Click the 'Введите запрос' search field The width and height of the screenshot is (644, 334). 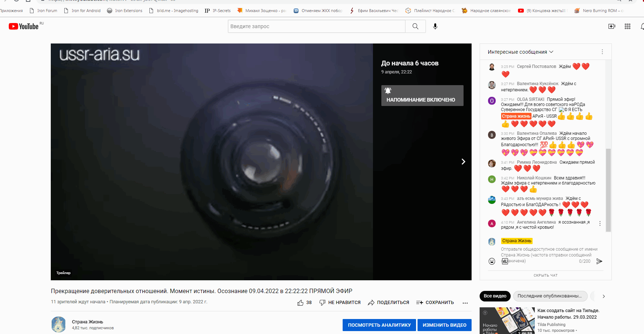[316, 26]
